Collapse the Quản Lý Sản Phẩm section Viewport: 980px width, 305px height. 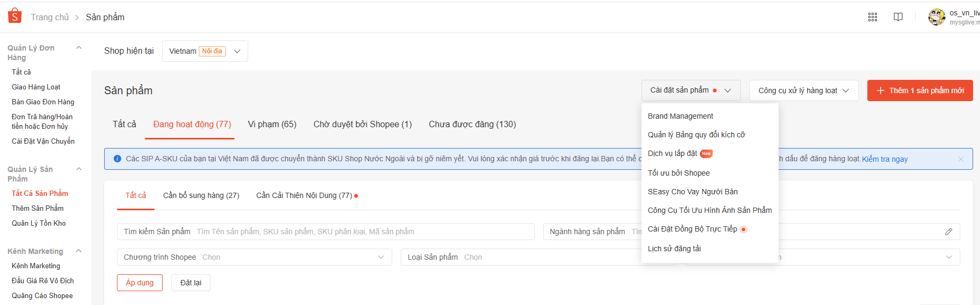coord(79,169)
